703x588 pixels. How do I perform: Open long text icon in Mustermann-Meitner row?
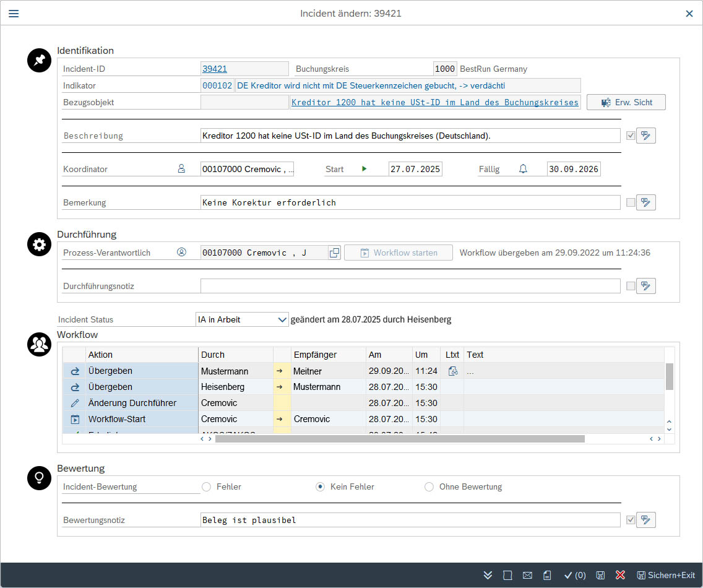453,371
